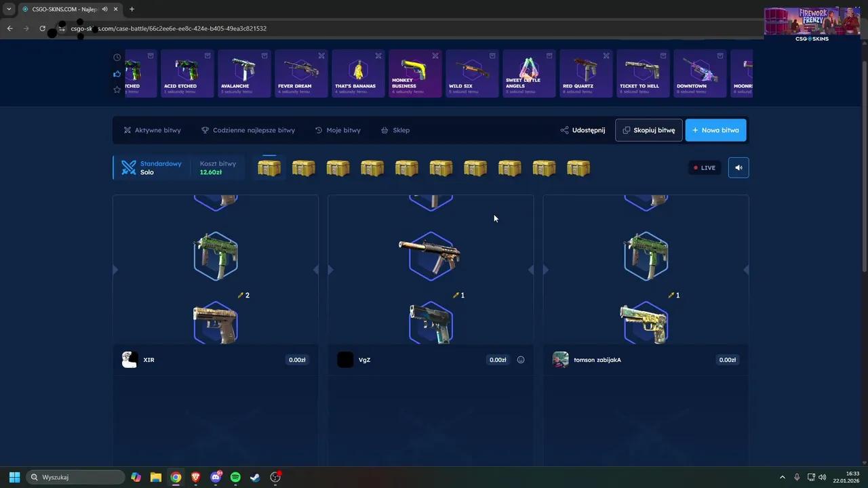The height and width of the screenshot is (488, 868).
Task: Open the Sklep shop tab
Action: (x=395, y=130)
